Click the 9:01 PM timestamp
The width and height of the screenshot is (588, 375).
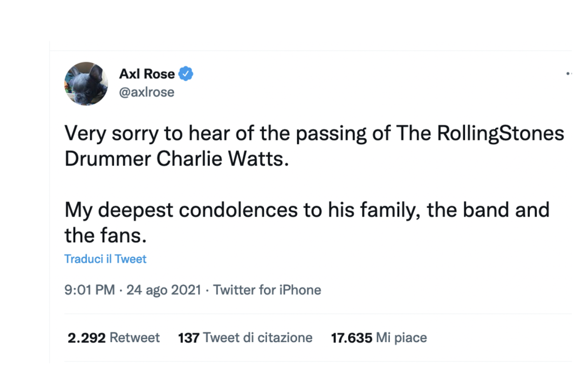[x=89, y=290]
